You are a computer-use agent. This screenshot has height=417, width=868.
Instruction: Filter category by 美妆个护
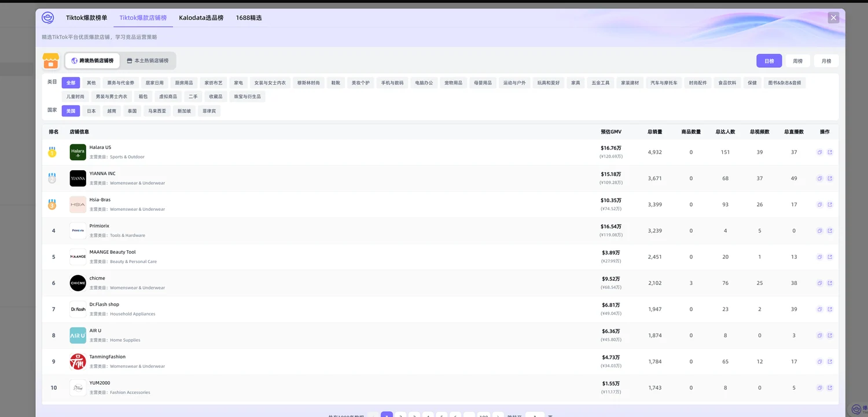click(361, 83)
